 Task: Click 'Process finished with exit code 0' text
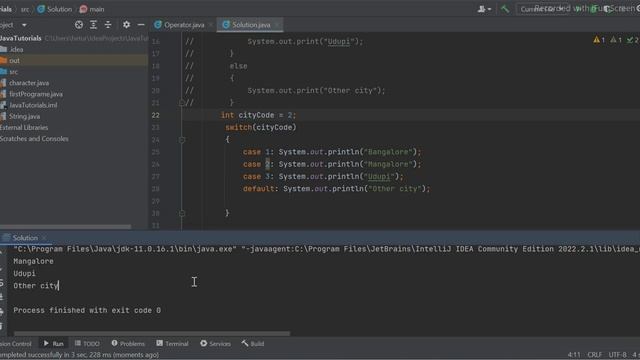point(87,310)
